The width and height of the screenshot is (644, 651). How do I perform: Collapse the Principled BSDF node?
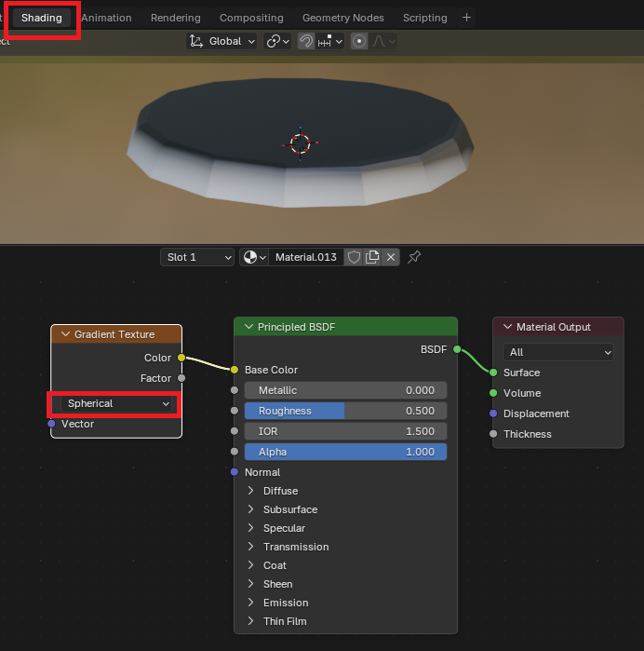tap(248, 327)
